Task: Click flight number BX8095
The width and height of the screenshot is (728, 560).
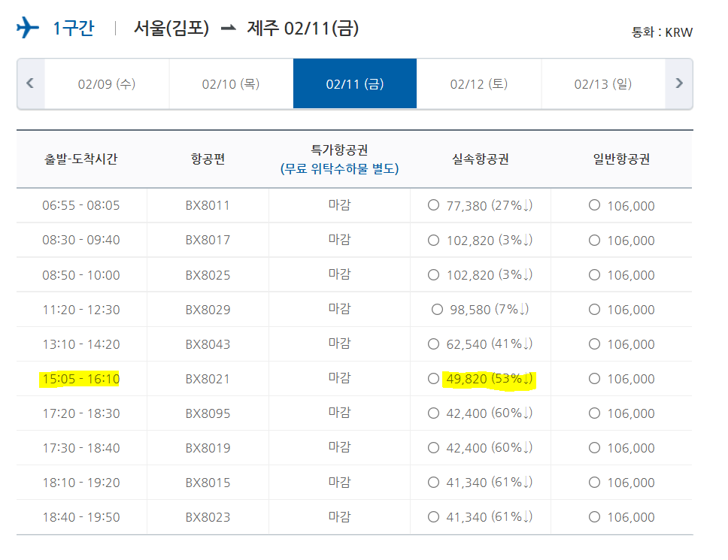Action: [x=208, y=413]
